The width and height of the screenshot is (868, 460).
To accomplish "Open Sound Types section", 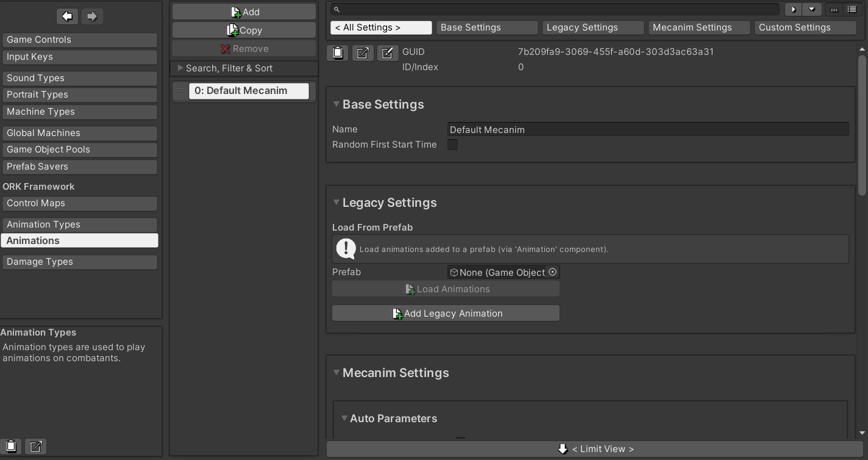I will [x=79, y=78].
